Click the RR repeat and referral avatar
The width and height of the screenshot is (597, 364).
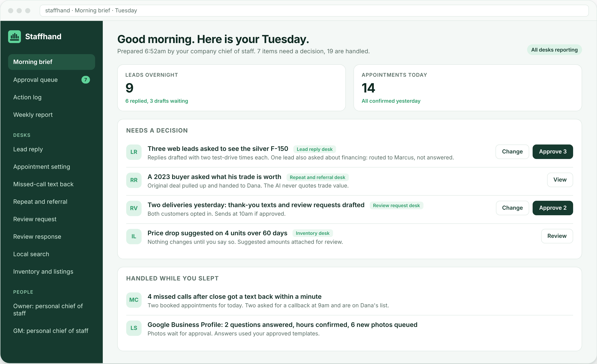134,180
